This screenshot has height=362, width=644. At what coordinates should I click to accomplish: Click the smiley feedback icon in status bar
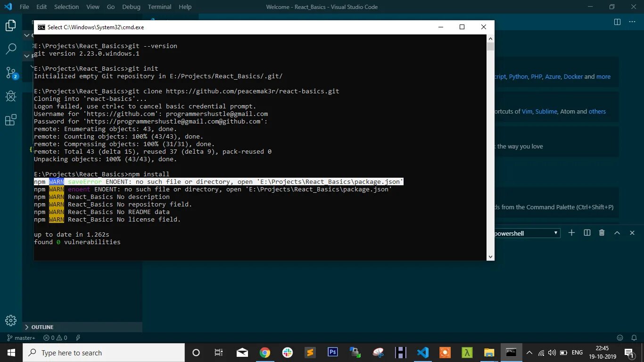(x=620, y=337)
